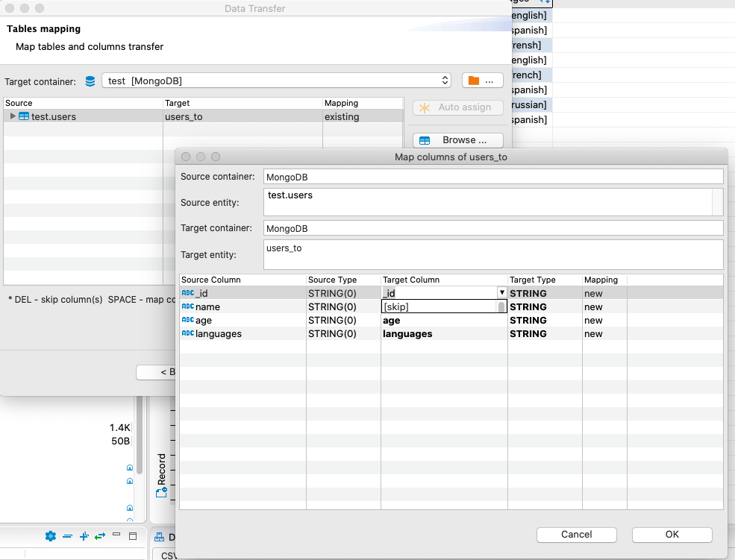Expand the test.users source row
The image size is (735, 560).
click(13, 116)
